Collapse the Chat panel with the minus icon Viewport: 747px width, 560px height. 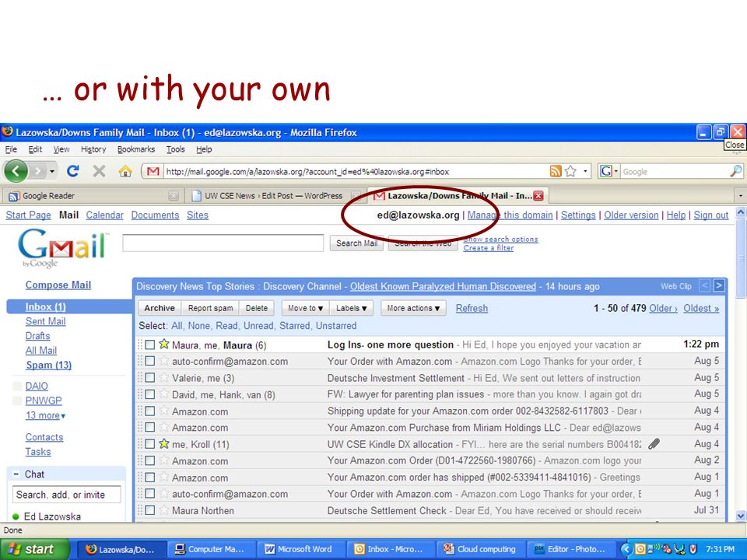pyautogui.click(x=16, y=474)
